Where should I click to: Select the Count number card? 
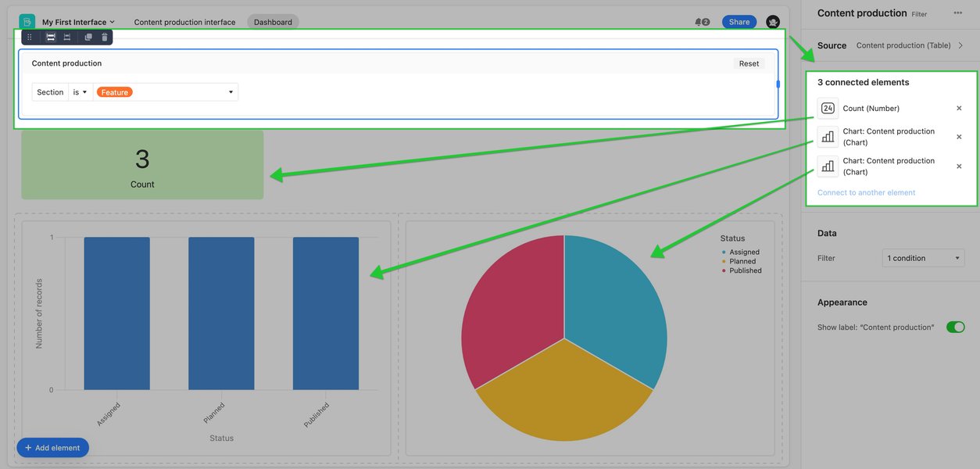pyautogui.click(x=142, y=165)
